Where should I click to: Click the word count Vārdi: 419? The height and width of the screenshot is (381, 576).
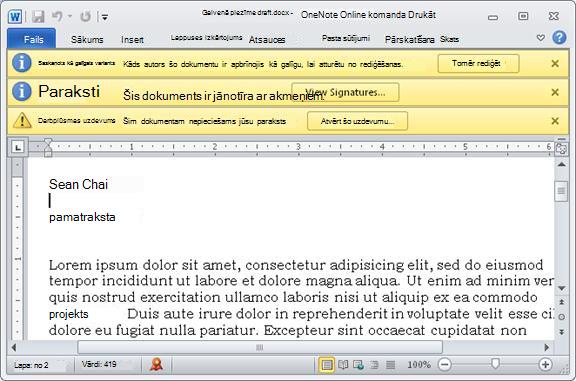99,364
